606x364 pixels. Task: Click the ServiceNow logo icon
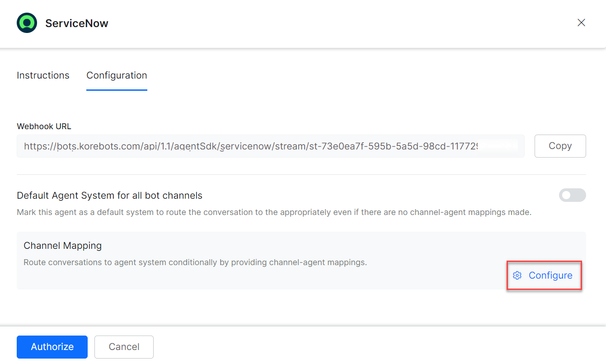(27, 23)
